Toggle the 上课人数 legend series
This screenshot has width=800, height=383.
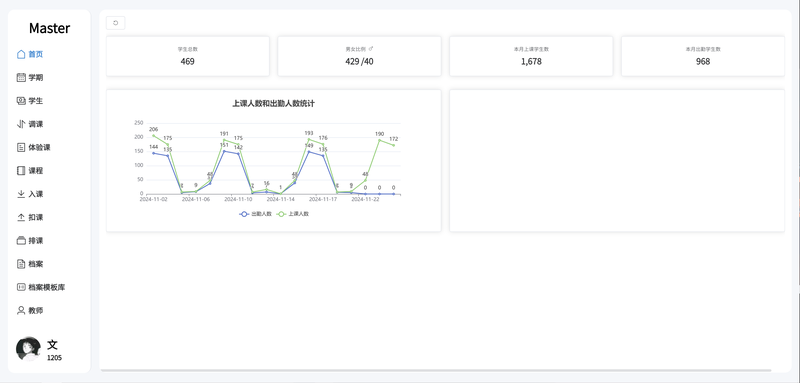(x=293, y=214)
